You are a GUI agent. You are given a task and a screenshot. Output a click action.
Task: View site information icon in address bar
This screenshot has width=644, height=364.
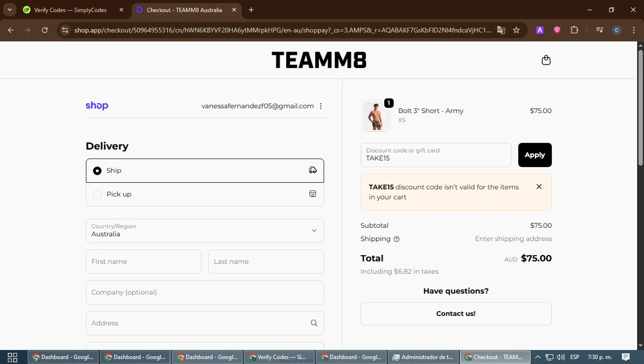pyautogui.click(x=65, y=30)
